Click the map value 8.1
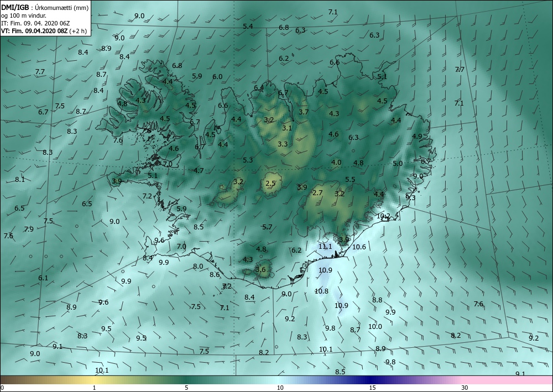 pyautogui.click(x=20, y=180)
